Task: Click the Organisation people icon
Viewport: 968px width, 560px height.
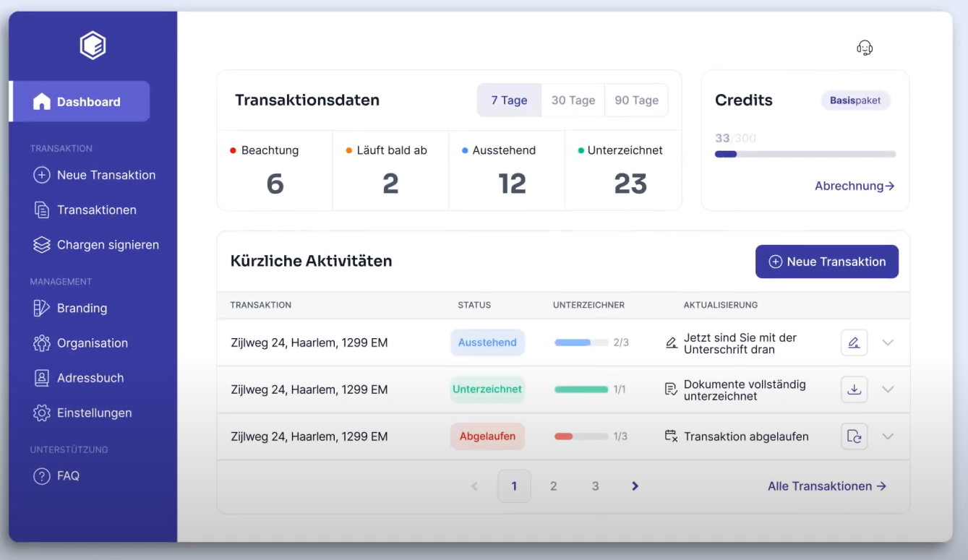Action: 42,343
